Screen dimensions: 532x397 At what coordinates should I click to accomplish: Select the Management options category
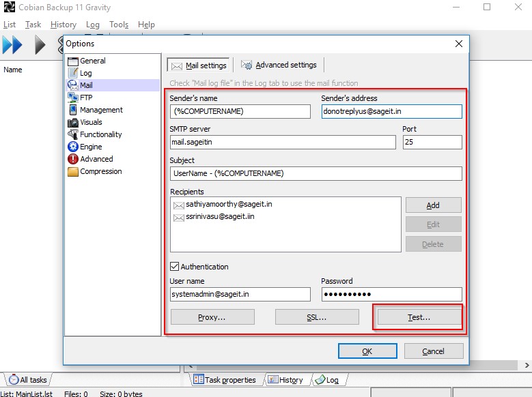pyautogui.click(x=100, y=110)
